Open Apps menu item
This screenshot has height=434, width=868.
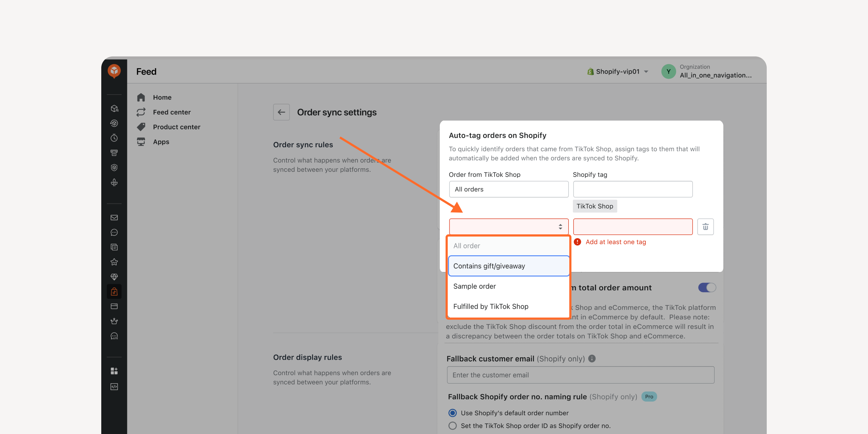pyautogui.click(x=161, y=142)
